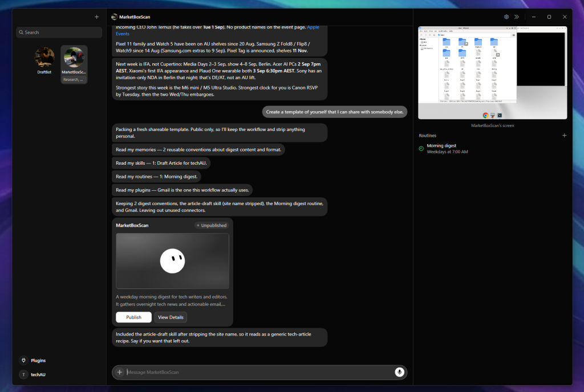Click the "Routines" section heading

(427, 136)
